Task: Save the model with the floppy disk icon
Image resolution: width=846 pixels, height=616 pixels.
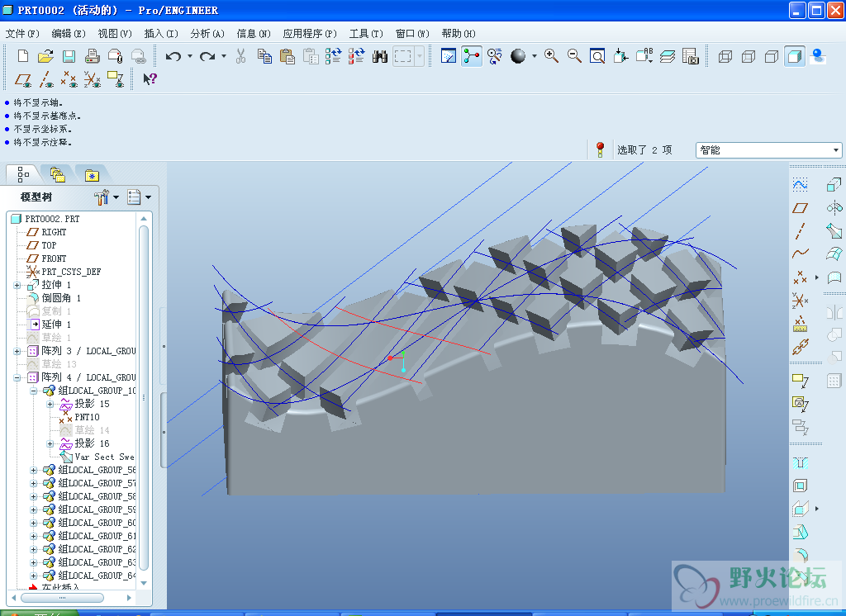Action: point(69,56)
